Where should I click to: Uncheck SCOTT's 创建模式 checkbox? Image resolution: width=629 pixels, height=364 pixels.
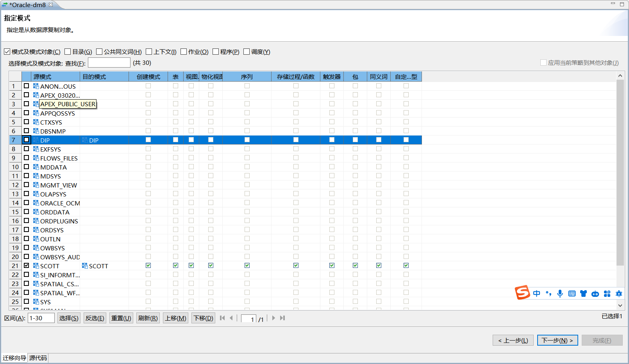(x=148, y=266)
